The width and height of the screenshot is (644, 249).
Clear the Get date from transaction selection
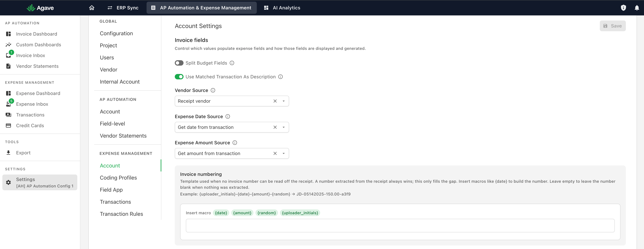pos(275,127)
